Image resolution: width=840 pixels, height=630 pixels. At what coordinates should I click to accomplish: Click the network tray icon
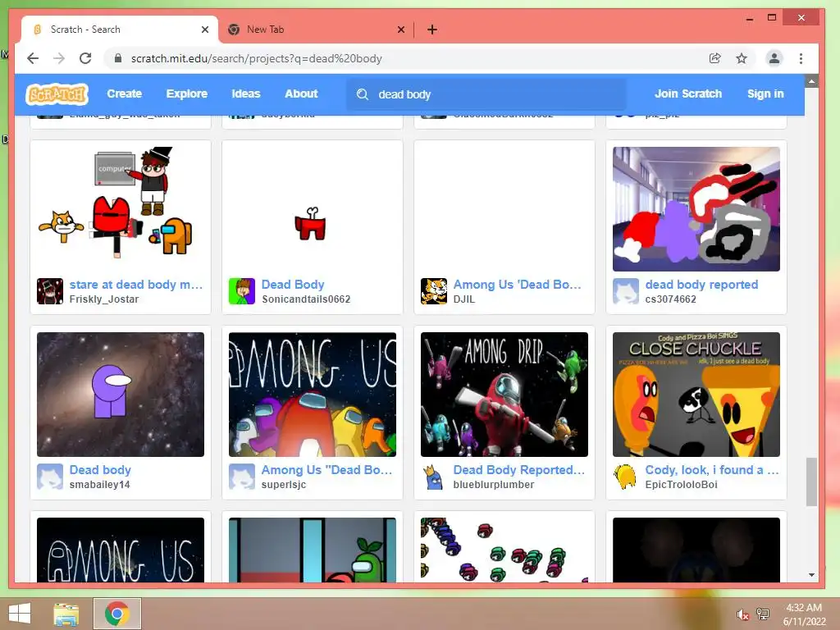(763, 614)
